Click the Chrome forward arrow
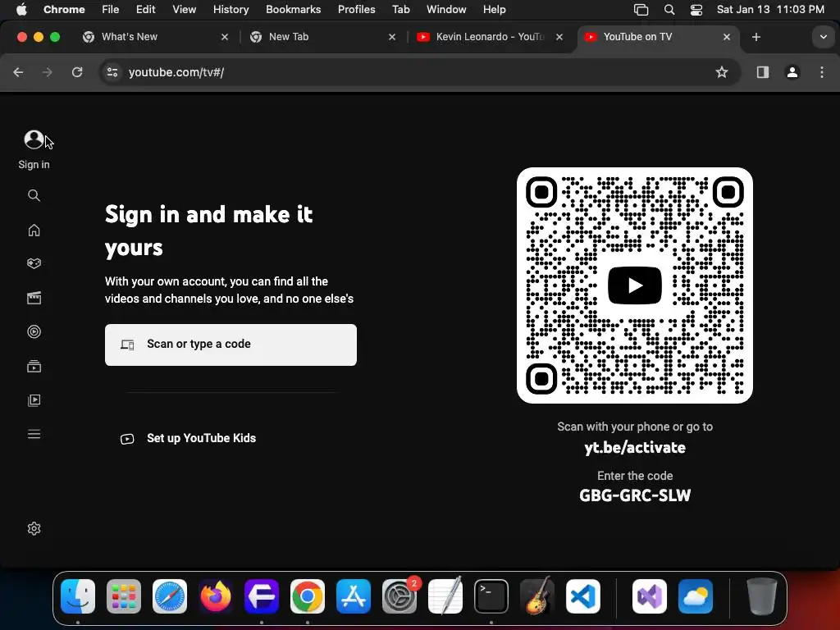This screenshot has width=840, height=630. 47,72
